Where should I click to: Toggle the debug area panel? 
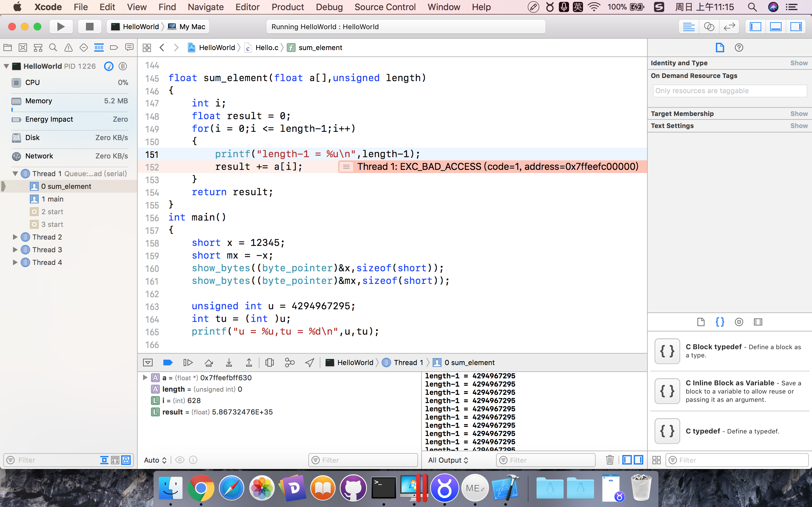click(x=776, y=27)
